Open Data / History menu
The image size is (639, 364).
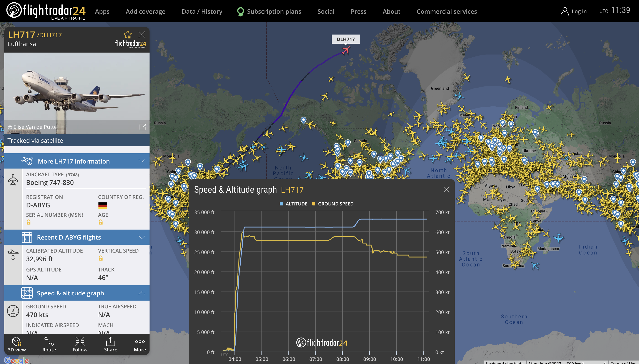pyautogui.click(x=202, y=12)
